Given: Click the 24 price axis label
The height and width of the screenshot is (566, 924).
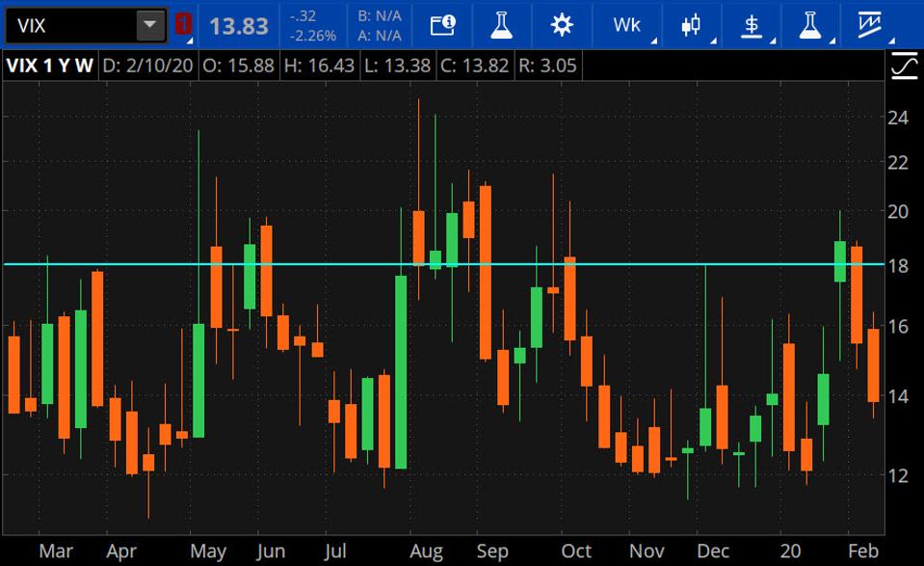Looking at the screenshot, I should coord(898,118).
